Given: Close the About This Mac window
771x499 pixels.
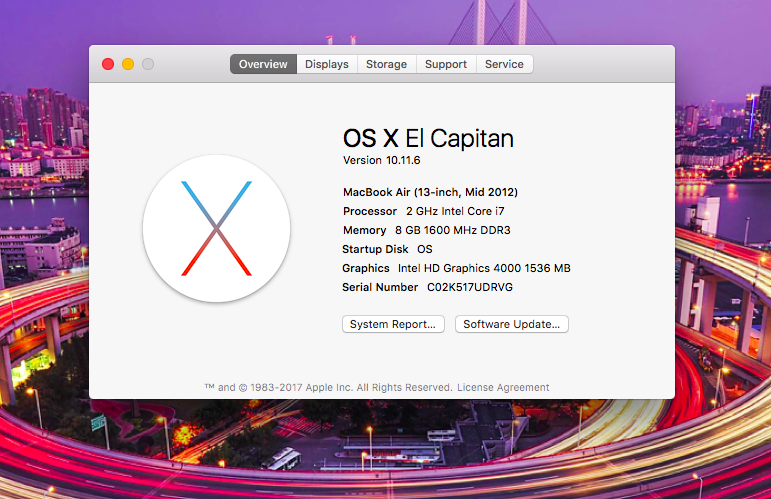Looking at the screenshot, I should tap(108, 64).
